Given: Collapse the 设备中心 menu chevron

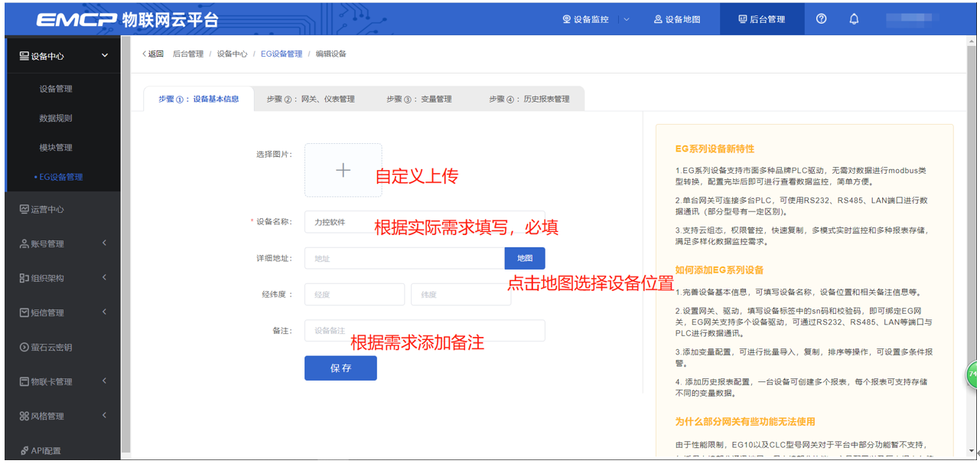Looking at the screenshot, I should point(105,56).
